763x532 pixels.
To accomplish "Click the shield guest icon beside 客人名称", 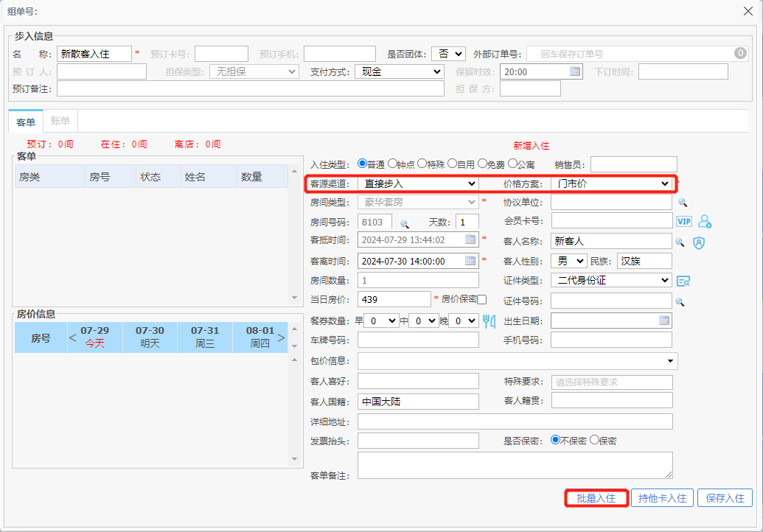I will point(699,242).
